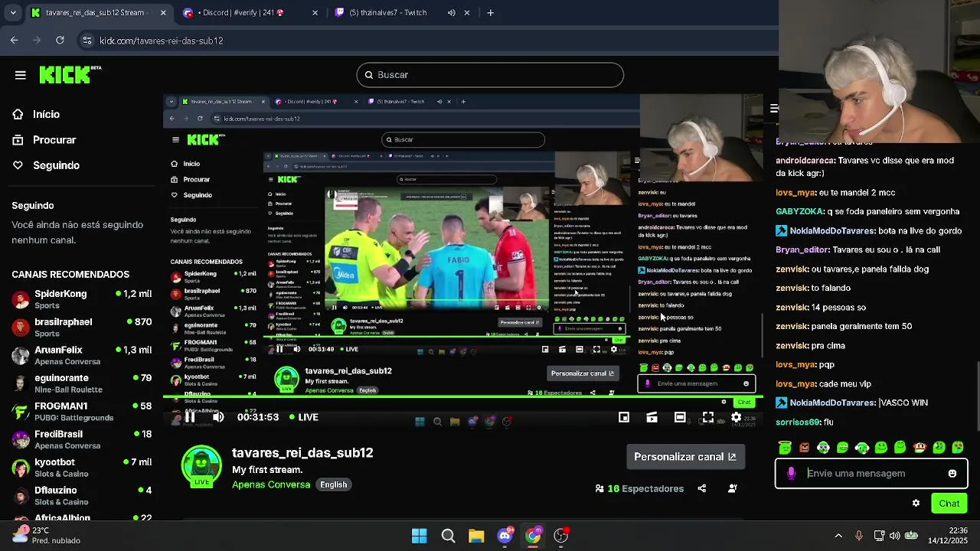Image resolution: width=980 pixels, height=551 pixels.
Task: Open chat settings gear
Action: click(x=916, y=504)
